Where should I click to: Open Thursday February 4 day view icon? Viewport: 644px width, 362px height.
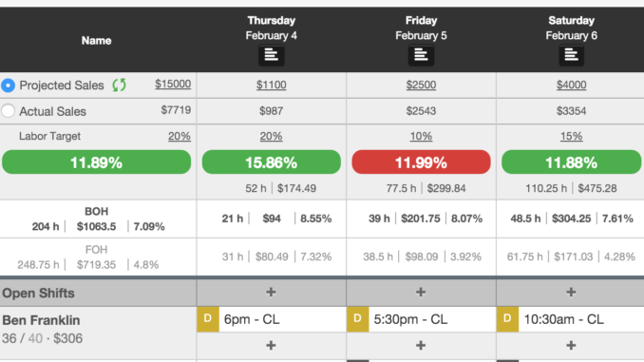[x=271, y=55]
